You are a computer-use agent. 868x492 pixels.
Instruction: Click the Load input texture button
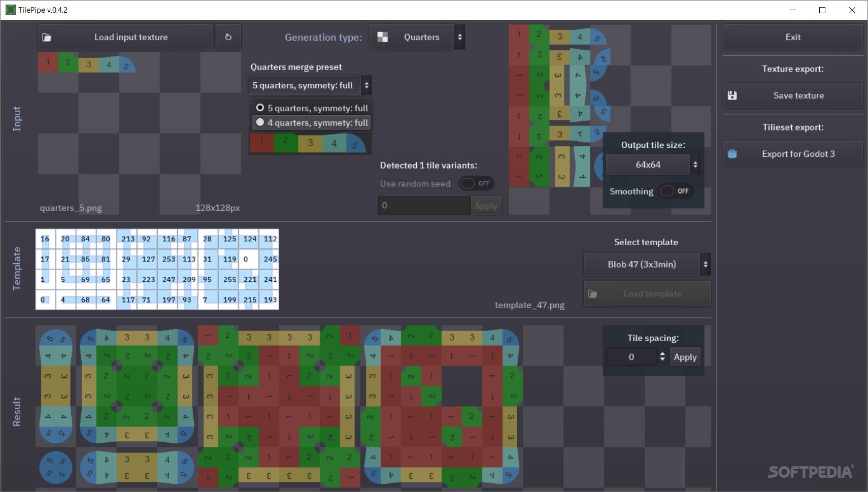coord(125,37)
